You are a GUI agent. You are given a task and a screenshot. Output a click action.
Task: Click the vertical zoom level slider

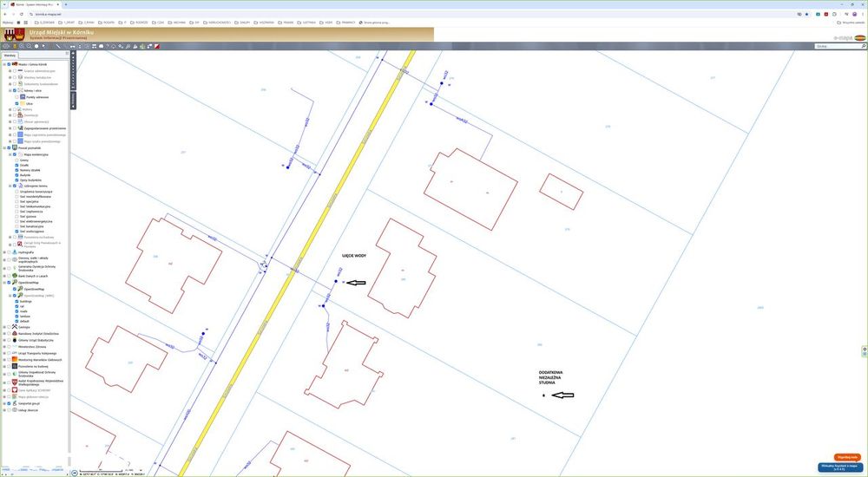click(x=73, y=72)
